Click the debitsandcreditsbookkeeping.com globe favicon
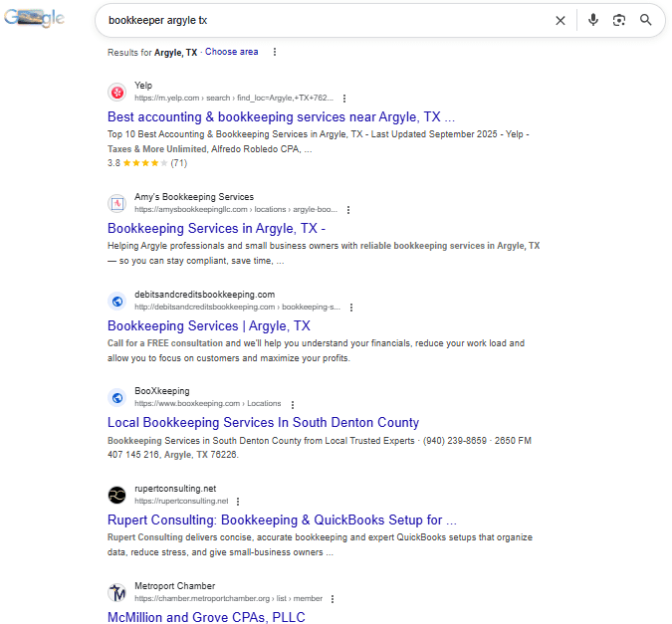The image size is (672, 624). click(x=117, y=302)
